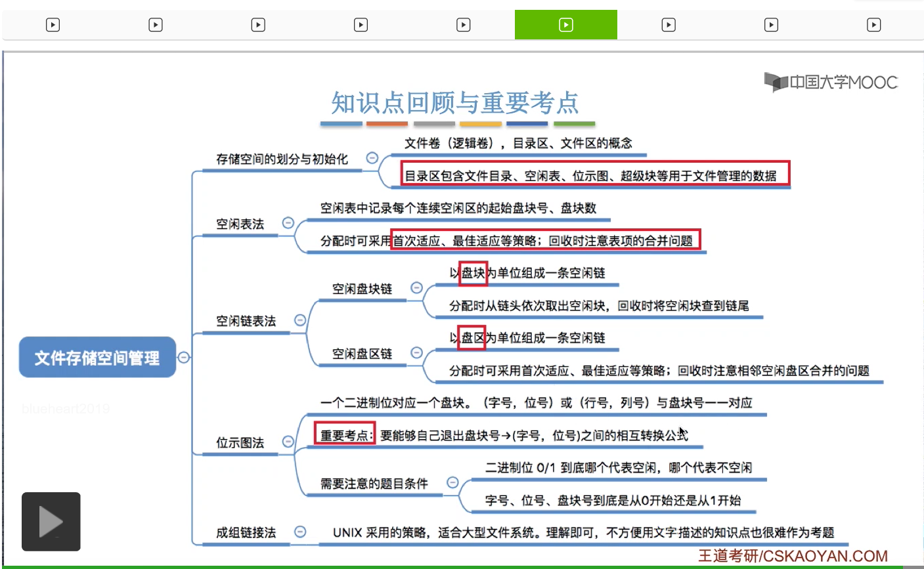The width and height of the screenshot is (924, 569).
Task: Collapse the 位示图法 branch toggle
Action: click(x=288, y=442)
